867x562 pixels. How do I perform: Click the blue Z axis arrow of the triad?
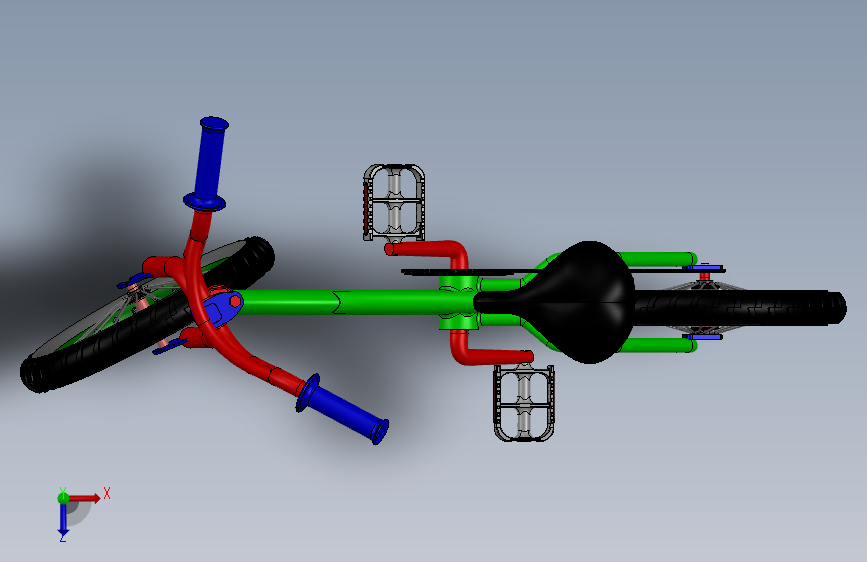pos(63,520)
